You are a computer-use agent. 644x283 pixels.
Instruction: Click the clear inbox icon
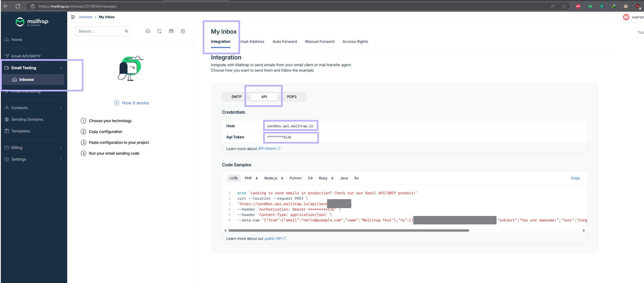tap(171, 31)
